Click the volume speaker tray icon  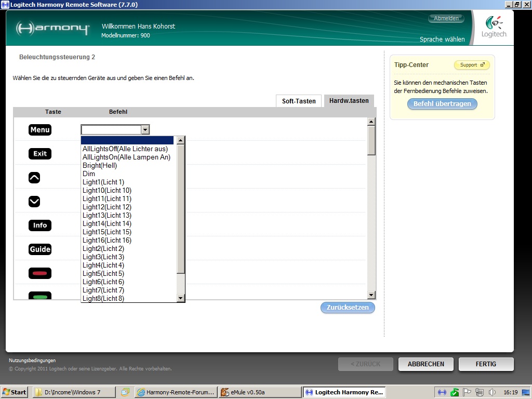click(x=492, y=393)
